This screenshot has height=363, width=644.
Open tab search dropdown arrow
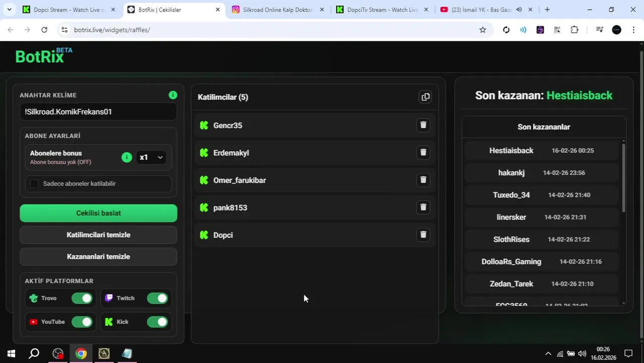(9, 10)
